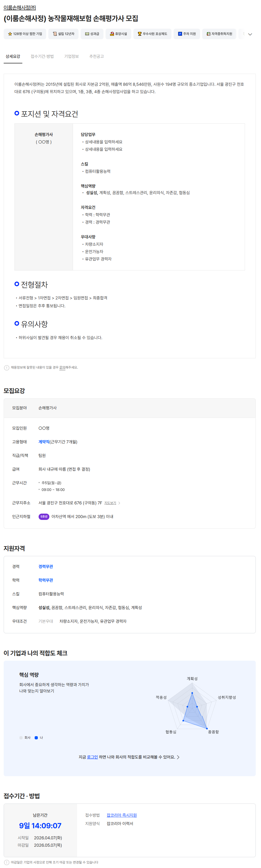Click the 로그인 link in the 적합도 section
This screenshot has height=868, width=261.
92,757
